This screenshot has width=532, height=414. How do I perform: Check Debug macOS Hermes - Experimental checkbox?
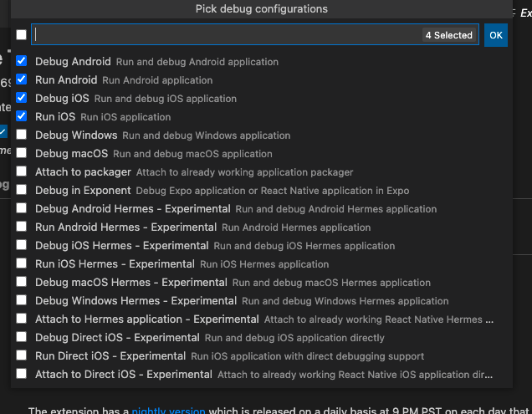(22, 281)
